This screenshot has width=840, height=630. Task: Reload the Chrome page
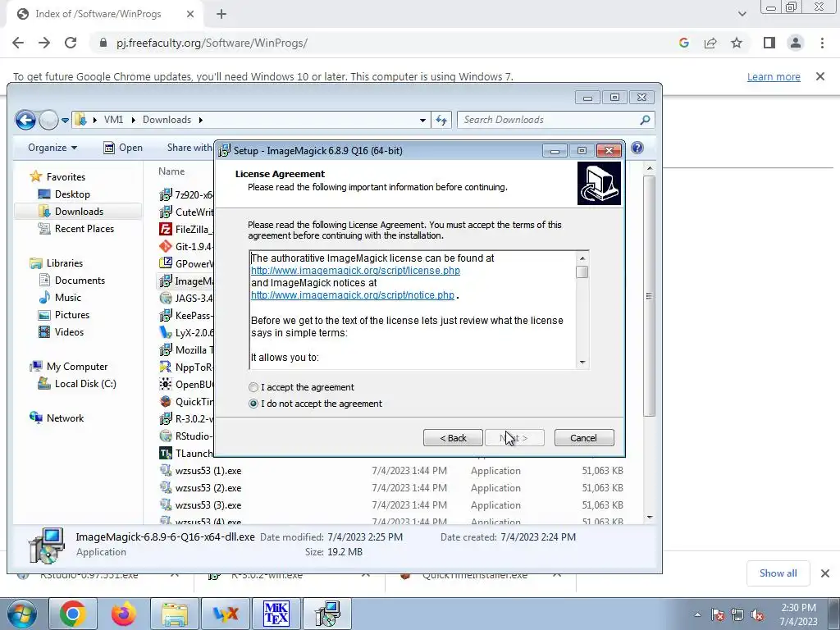tap(71, 43)
